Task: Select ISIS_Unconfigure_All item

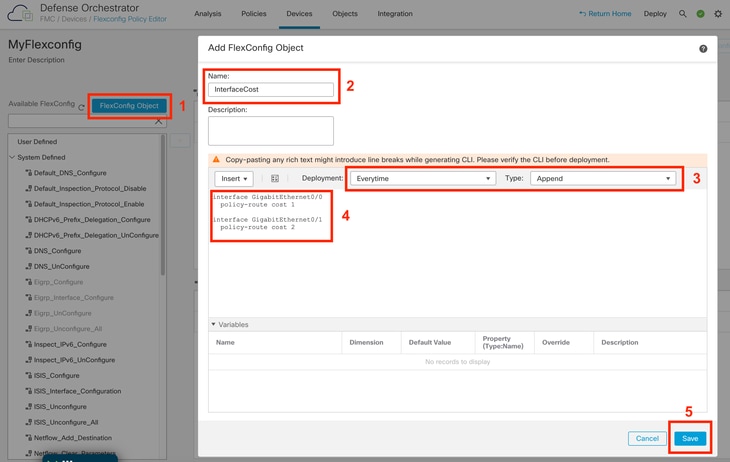Action: 66,422
